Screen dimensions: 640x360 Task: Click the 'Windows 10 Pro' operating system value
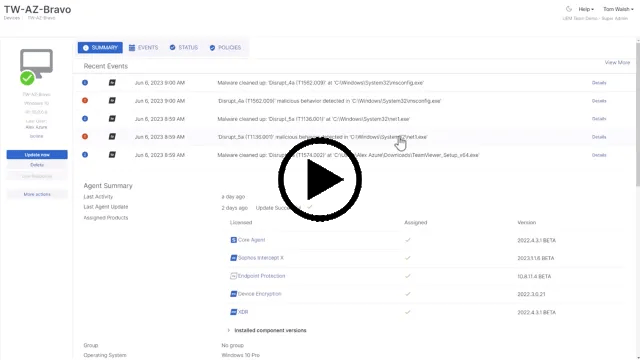tap(240, 355)
